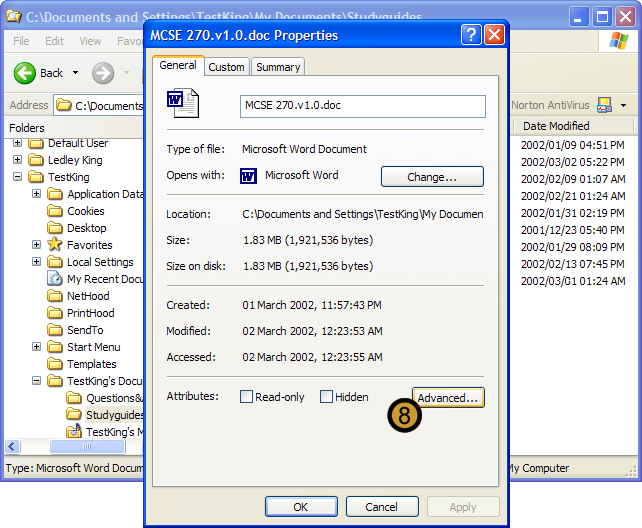Click the grey Forward arrow icon
Screen dimensions: 642x528
103,73
